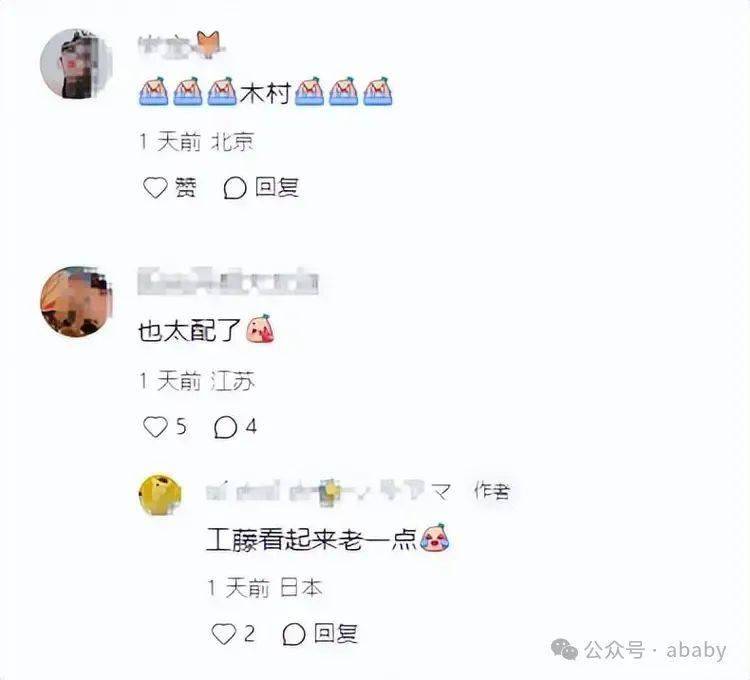Click the 木村 comment text
The width and height of the screenshot is (750, 680).
coord(265,93)
